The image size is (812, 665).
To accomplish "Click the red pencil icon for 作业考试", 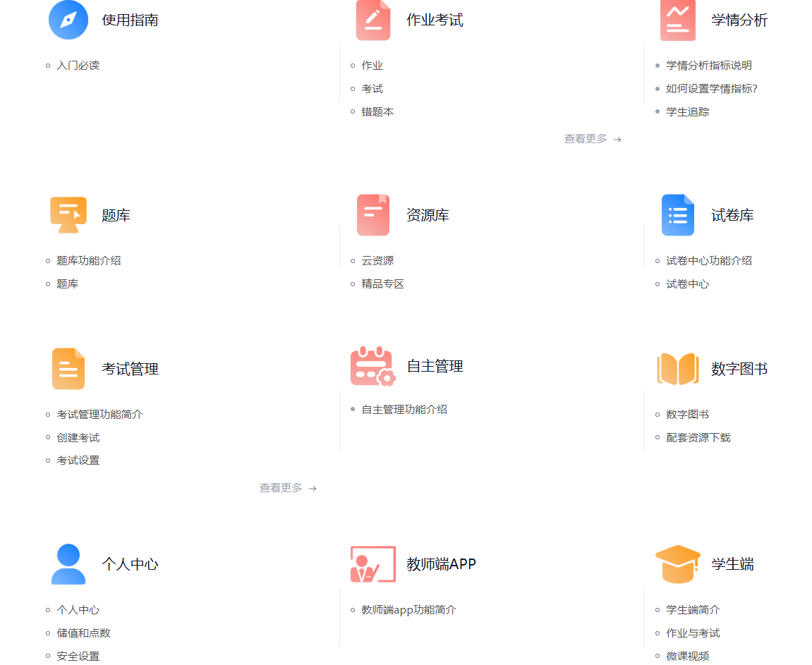I will 373,20.
